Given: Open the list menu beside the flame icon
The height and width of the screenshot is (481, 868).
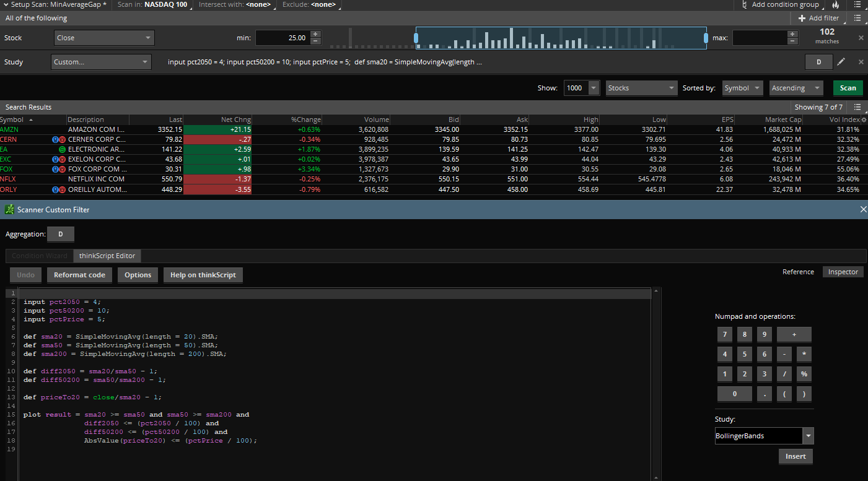Looking at the screenshot, I should pos(857,4).
